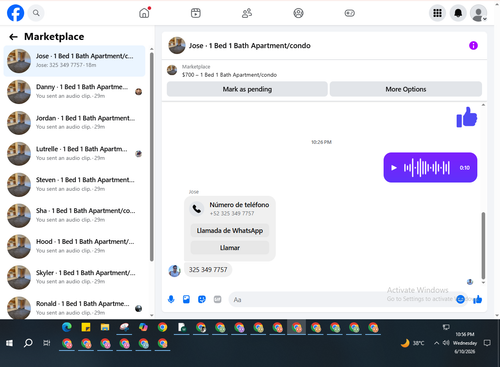The height and width of the screenshot is (367, 500).
Task: Open Groups tab icon
Action: click(x=298, y=13)
